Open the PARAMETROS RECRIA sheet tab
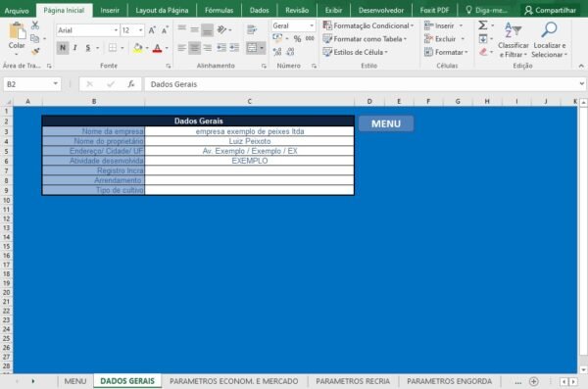 [353, 381]
